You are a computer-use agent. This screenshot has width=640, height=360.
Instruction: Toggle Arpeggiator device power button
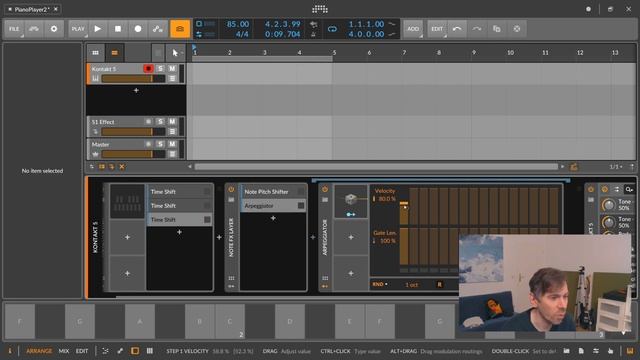(325, 189)
